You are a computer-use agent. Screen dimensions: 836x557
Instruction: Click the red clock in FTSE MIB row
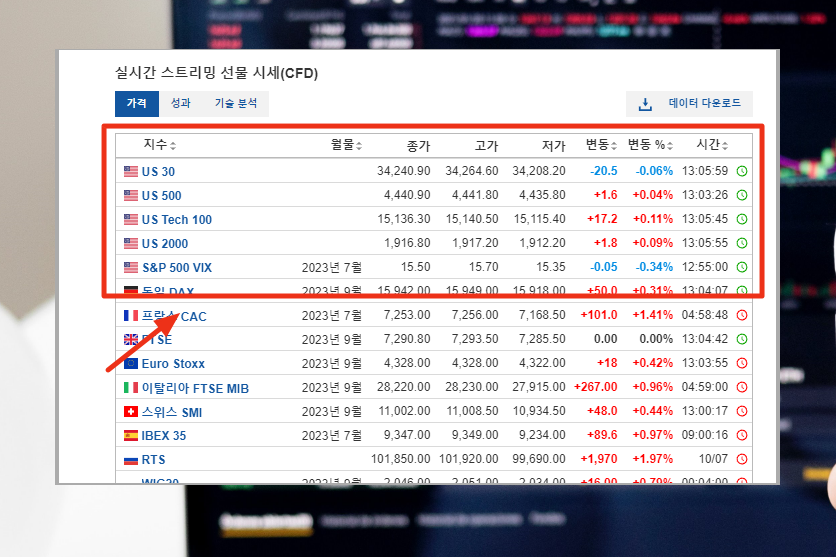click(x=742, y=387)
